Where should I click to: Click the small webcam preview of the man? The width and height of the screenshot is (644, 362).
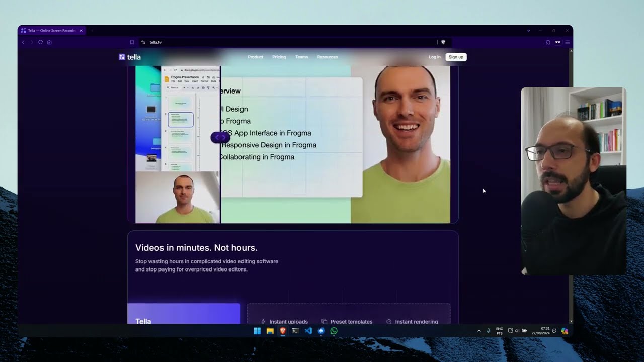point(178,198)
